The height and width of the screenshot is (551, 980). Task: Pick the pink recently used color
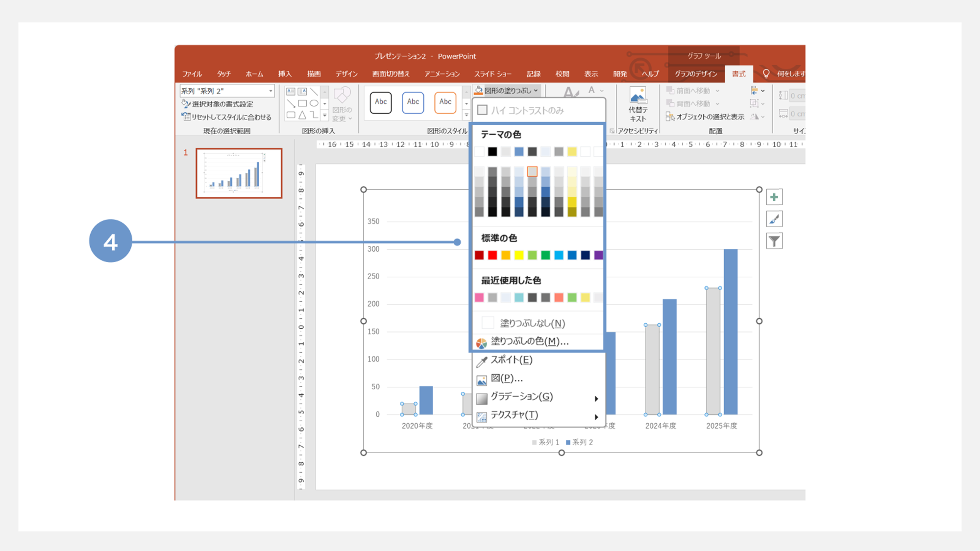[479, 297]
